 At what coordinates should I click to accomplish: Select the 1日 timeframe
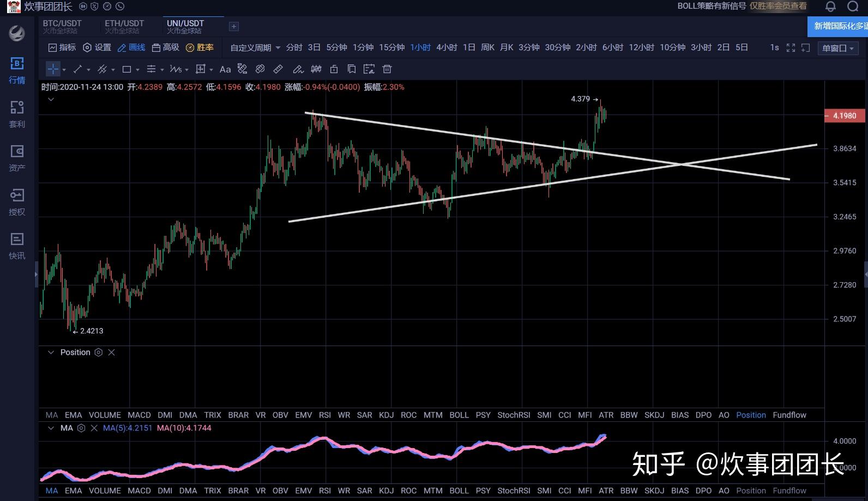469,47
